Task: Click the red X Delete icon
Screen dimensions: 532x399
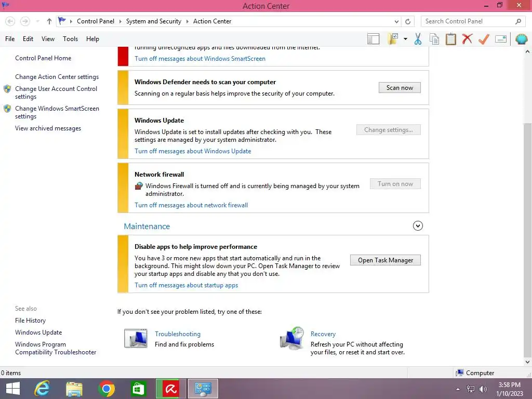Action: pyautogui.click(x=467, y=39)
